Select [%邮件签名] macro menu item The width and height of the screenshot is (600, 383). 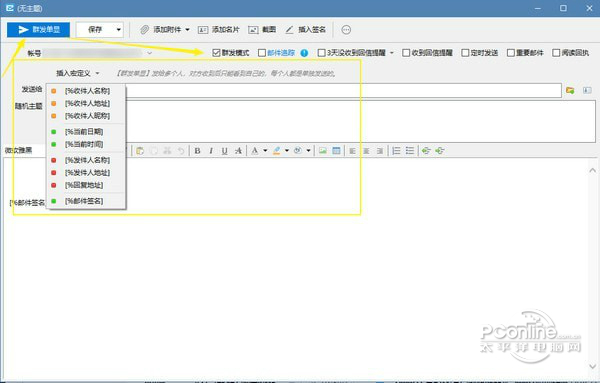(86, 201)
